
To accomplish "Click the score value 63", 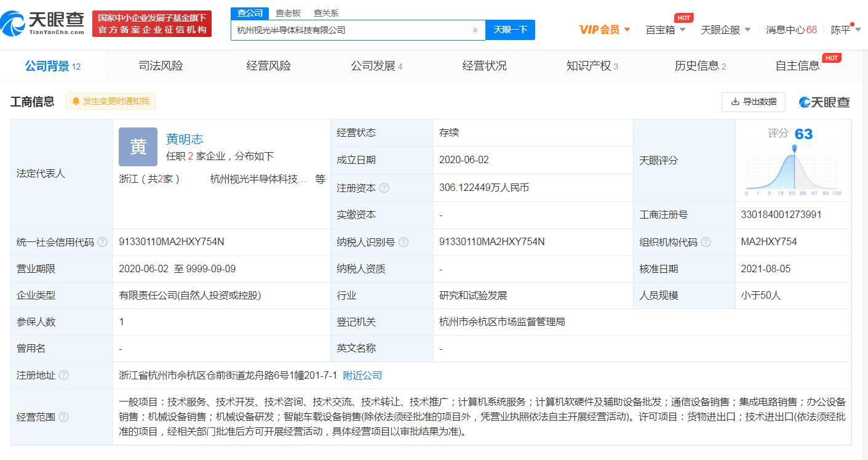I will click(x=803, y=134).
